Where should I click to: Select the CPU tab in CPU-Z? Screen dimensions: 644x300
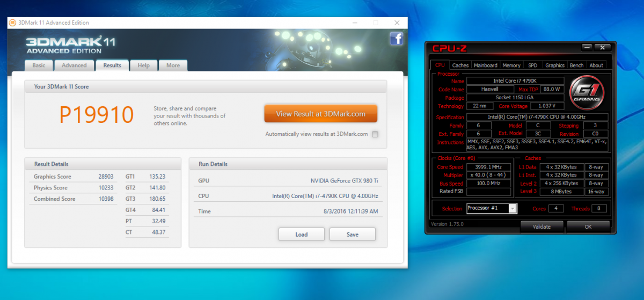pyautogui.click(x=440, y=65)
